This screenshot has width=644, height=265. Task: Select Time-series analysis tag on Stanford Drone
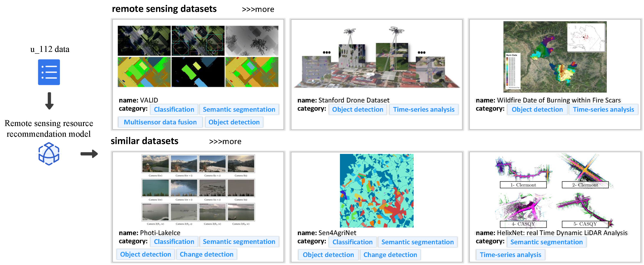point(424,109)
